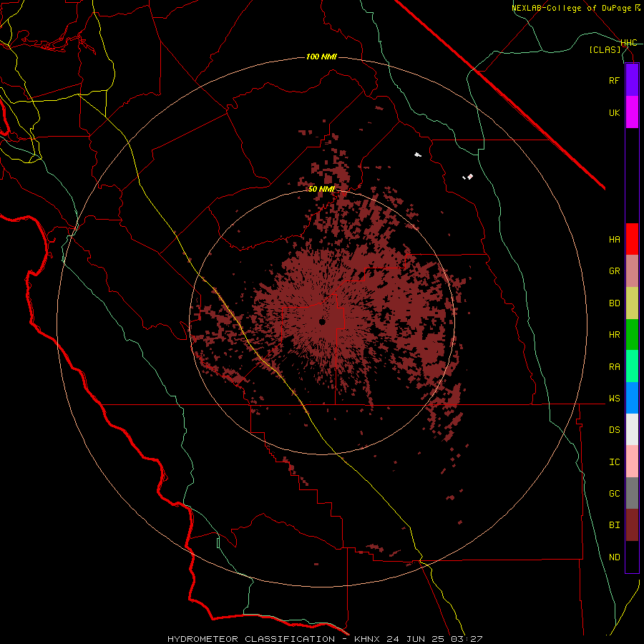Screen dimensions: 644x644
Task: Select the BD yellow legend swatch
Action: tap(632, 303)
